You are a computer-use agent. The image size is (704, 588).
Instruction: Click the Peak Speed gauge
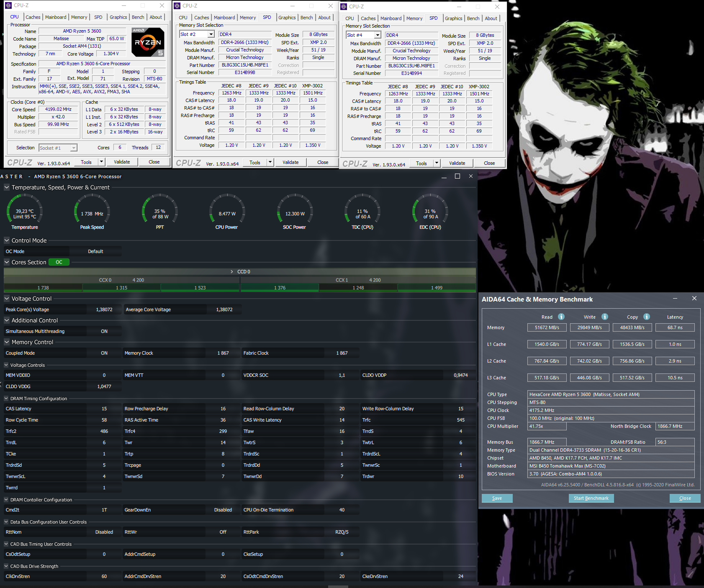coord(92,211)
